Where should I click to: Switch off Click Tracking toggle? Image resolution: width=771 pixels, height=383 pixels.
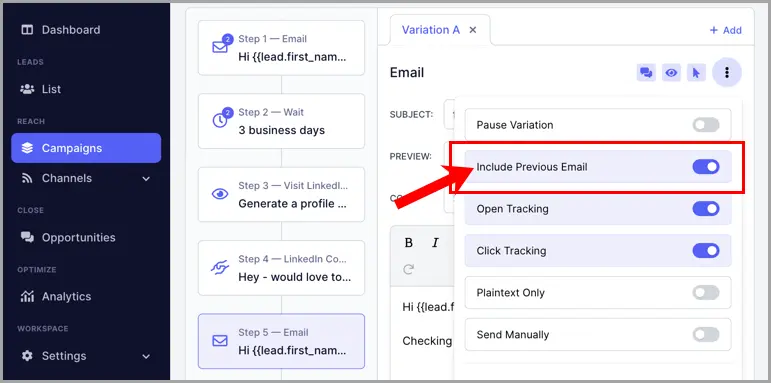[x=706, y=251]
